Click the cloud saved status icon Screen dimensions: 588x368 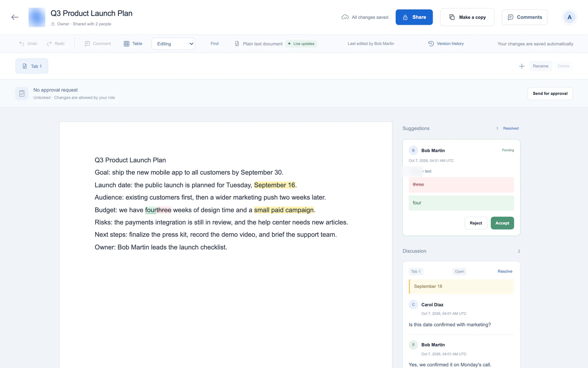point(345,17)
